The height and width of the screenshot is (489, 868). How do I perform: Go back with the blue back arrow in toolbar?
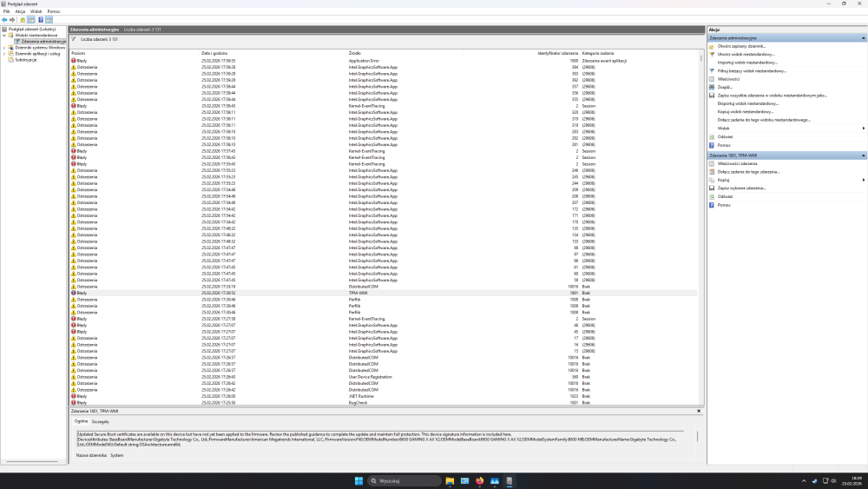pos(4,19)
